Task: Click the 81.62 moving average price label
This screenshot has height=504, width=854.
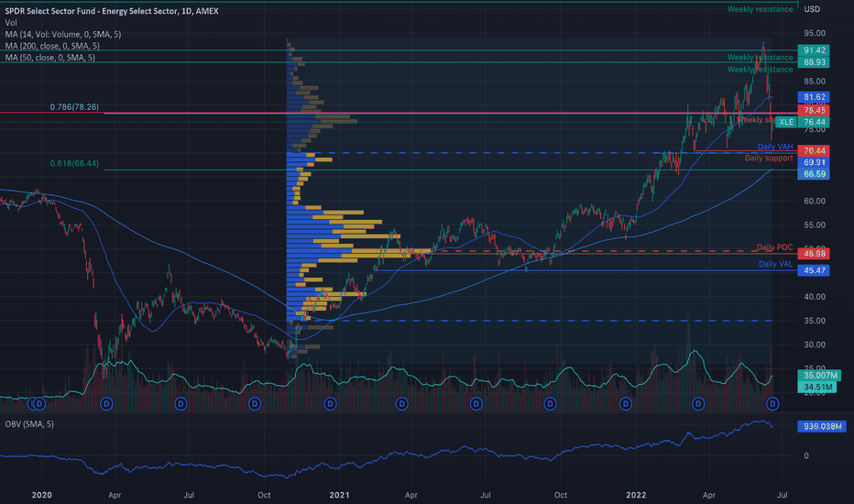Action: coord(814,97)
